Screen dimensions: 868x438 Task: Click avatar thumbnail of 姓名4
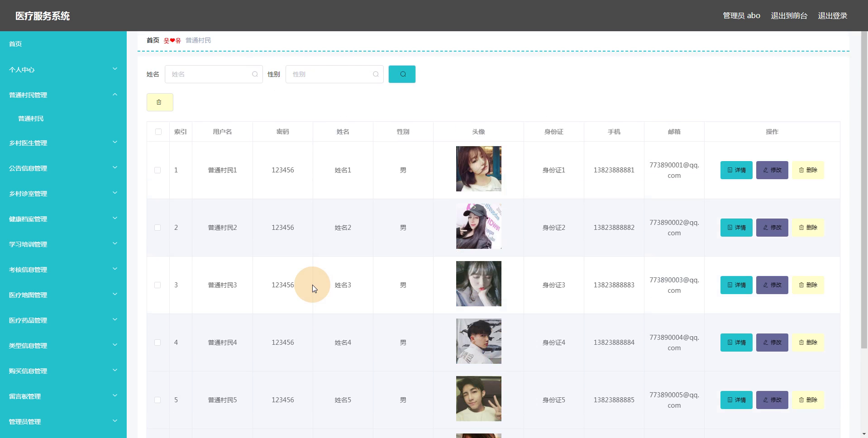pyautogui.click(x=478, y=341)
